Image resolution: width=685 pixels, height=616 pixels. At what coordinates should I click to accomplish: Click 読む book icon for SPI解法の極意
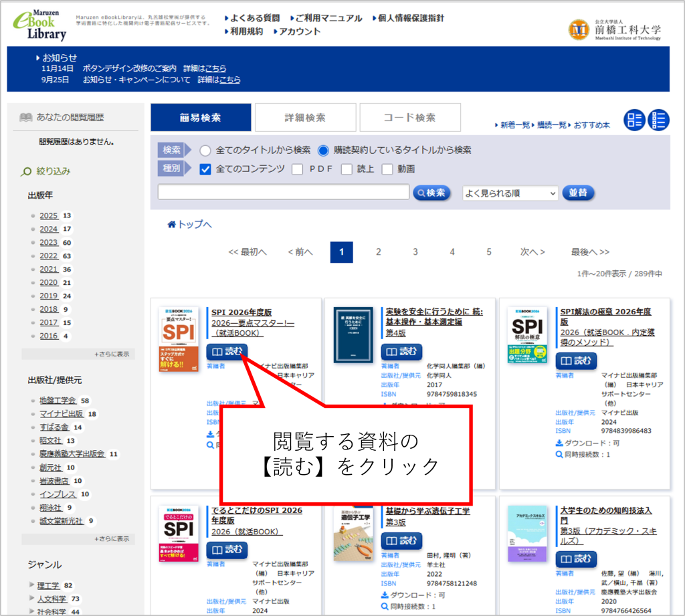(567, 361)
